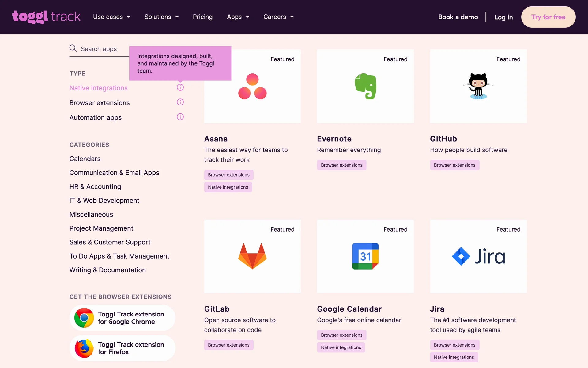Screen dimensions: 588x368
Task: Expand the Use cases dropdown
Action: (x=111, y=17)
